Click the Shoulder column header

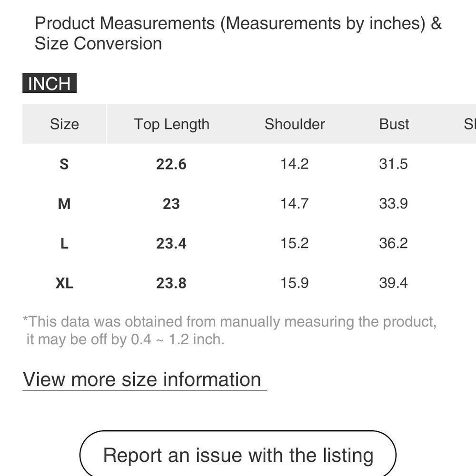pyautogui.click(x=295, y=124)
